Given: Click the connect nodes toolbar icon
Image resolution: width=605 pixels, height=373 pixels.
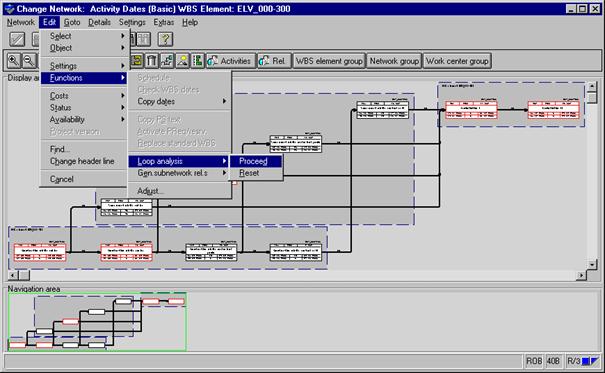Looking at the screenshot, I should (x=167, y=61).
